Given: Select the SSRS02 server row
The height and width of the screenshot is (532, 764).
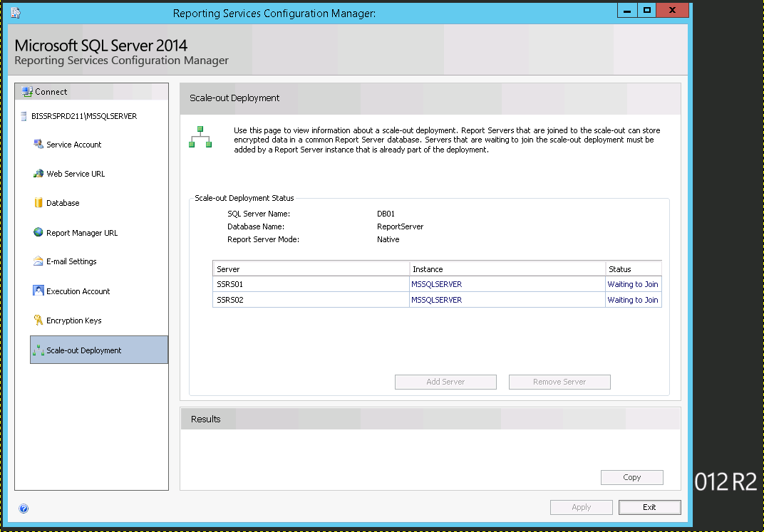Looking at the screenshot, I should 311,300.
